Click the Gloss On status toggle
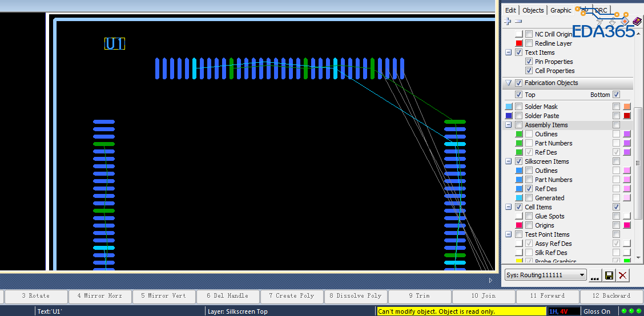Screen dimensions: 644x316 (x=597, y=311)
